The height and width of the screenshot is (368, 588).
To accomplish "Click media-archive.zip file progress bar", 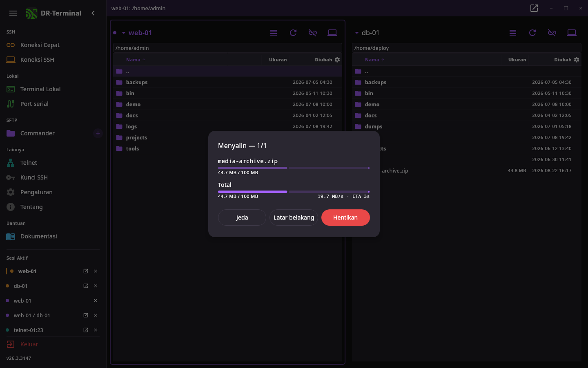I will 294,168.
